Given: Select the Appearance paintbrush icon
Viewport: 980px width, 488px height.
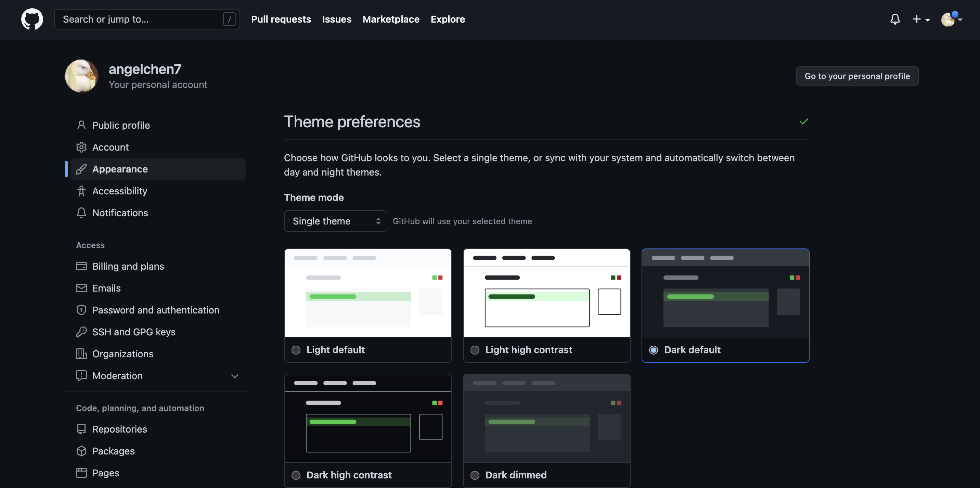Looking at the screenshot, I should point(81,169).
